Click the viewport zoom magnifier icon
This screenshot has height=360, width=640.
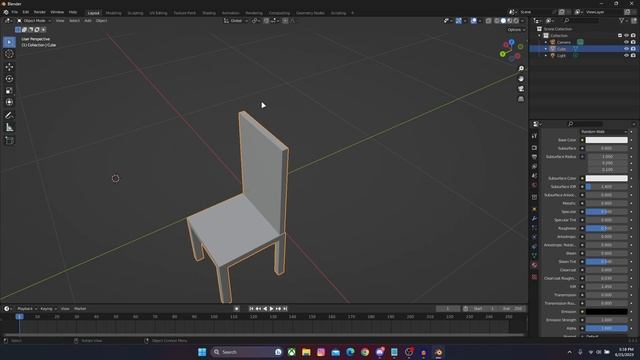pyautogui.click(x=521, y=69)
